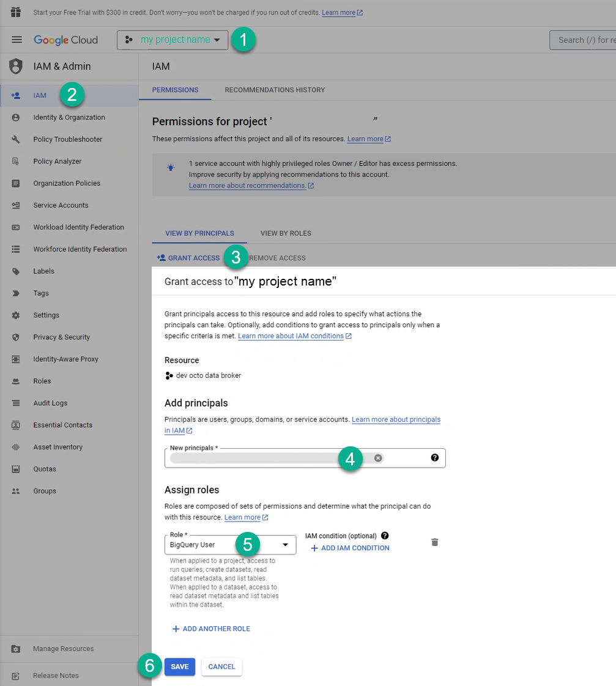The height and width of the screenshot is (686, 616).
Task: Open Learn more about IAM conditions link
Action: pos(295,336)
